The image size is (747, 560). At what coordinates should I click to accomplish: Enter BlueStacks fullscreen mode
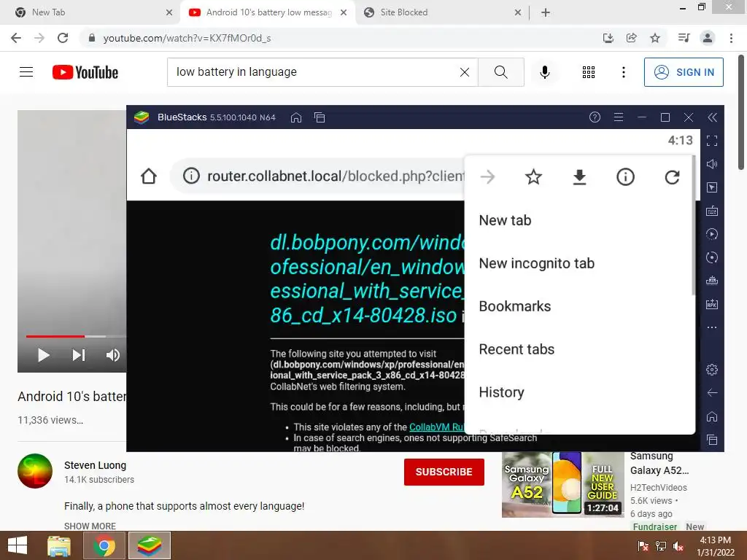(712, 141)
